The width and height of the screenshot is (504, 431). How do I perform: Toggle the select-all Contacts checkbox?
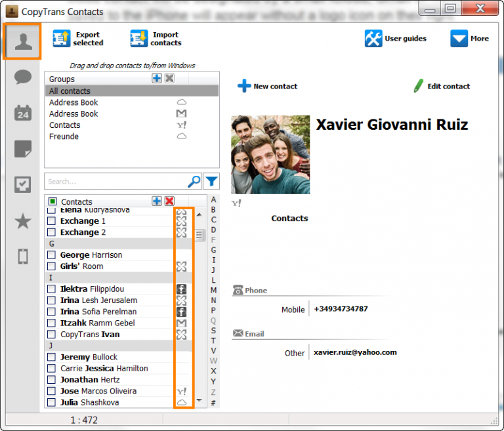(52, 201)
